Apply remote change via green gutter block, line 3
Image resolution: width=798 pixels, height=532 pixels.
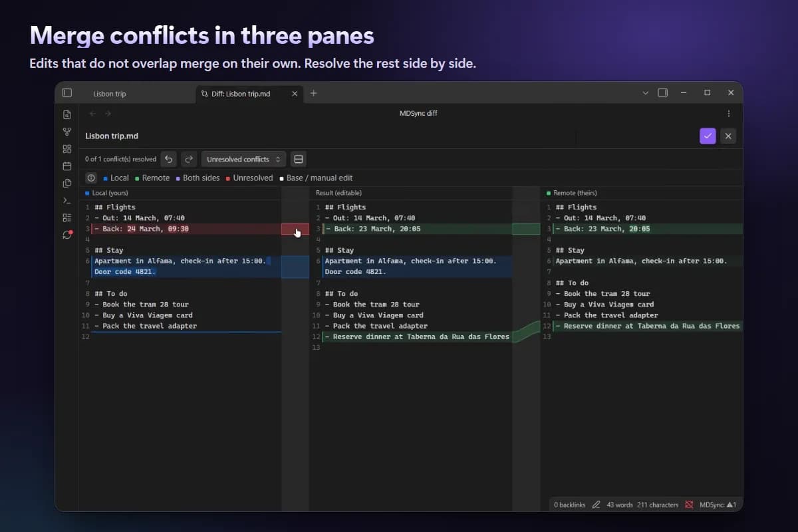526,229
